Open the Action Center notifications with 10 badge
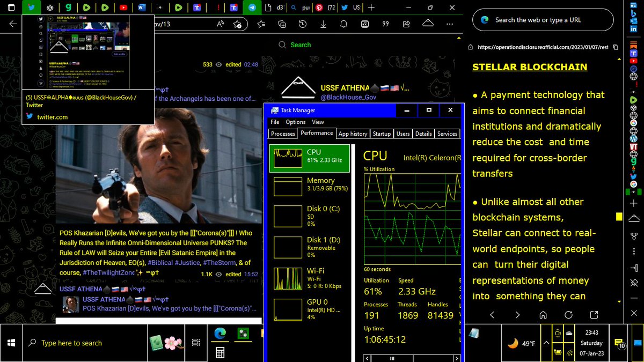 (x=619, y=343)
